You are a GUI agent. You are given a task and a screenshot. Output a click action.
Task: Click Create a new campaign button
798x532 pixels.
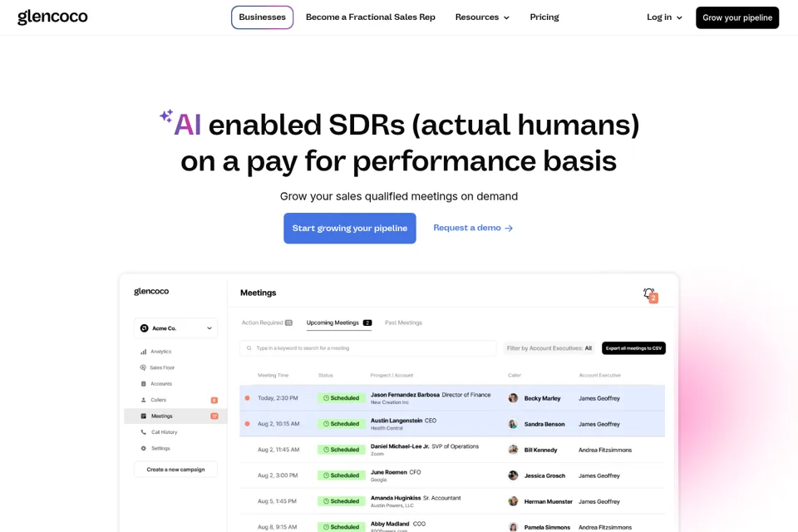point(175,470)
